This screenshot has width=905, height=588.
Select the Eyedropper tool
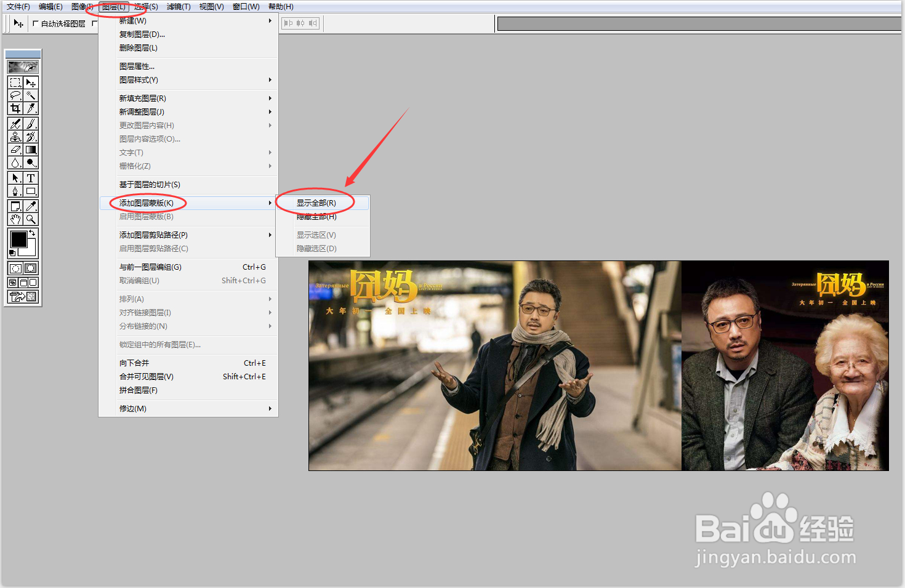pos(31,206)
